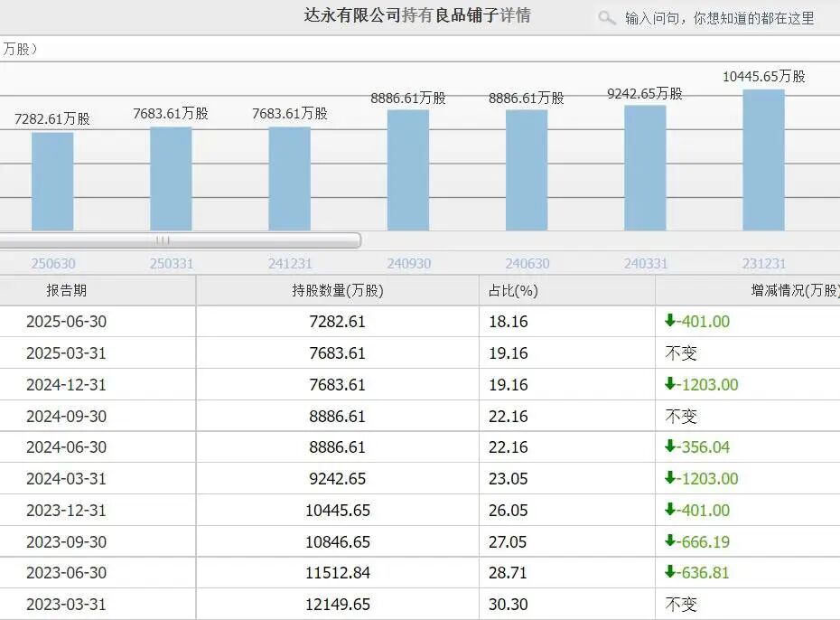
Task: Sort by the 持股数量(万股) column header
Action: pos(337,290)
